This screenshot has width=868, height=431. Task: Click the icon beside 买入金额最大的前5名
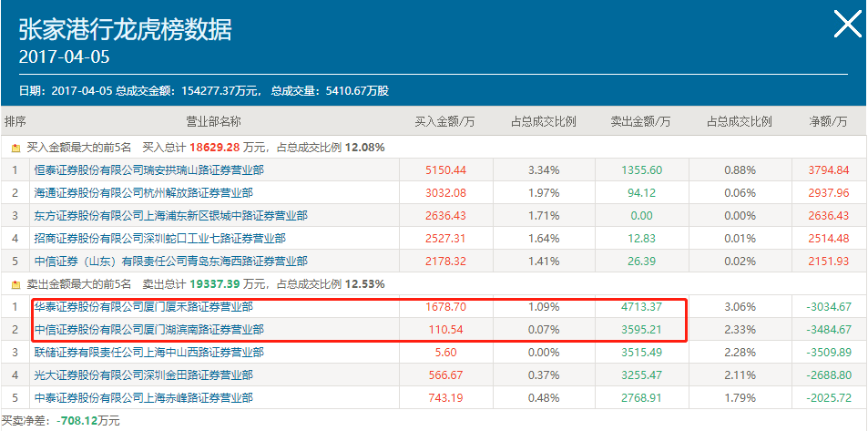coord(15,147)
